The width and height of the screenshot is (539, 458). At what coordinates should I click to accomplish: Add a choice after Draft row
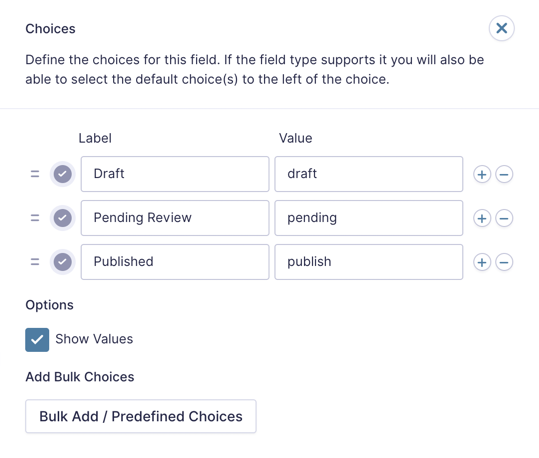[x=482, y=174]
